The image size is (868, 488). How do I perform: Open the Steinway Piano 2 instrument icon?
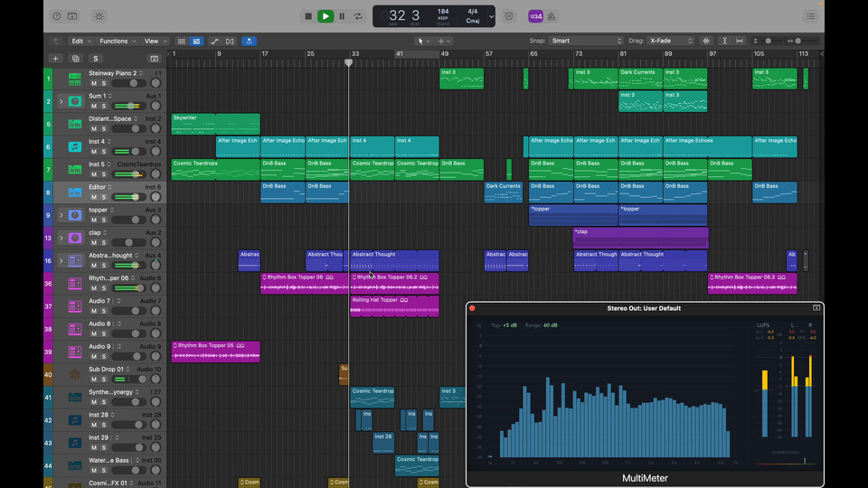click(74, 78)
